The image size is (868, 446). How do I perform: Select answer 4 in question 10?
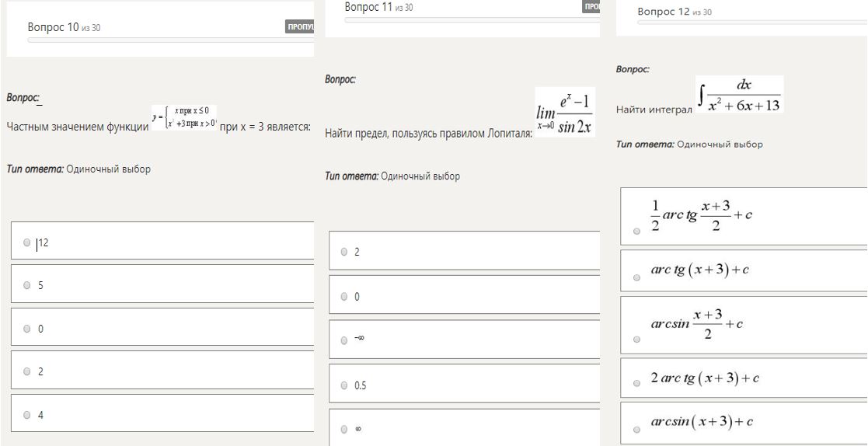(27, 415)
